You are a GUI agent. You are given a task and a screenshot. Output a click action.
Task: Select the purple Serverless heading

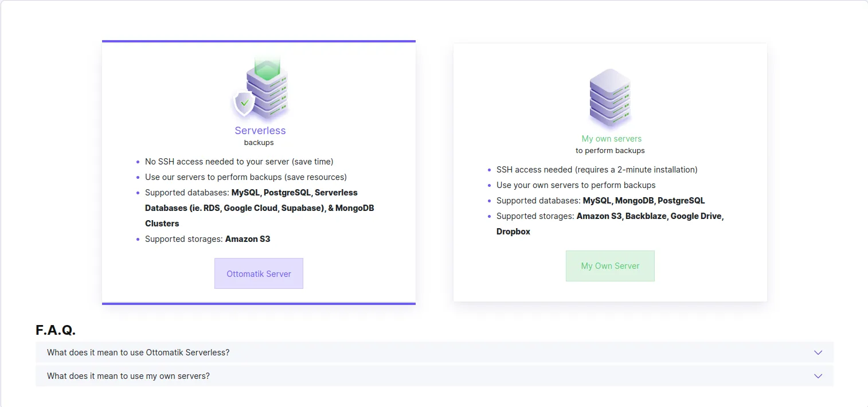pos(260,131)
